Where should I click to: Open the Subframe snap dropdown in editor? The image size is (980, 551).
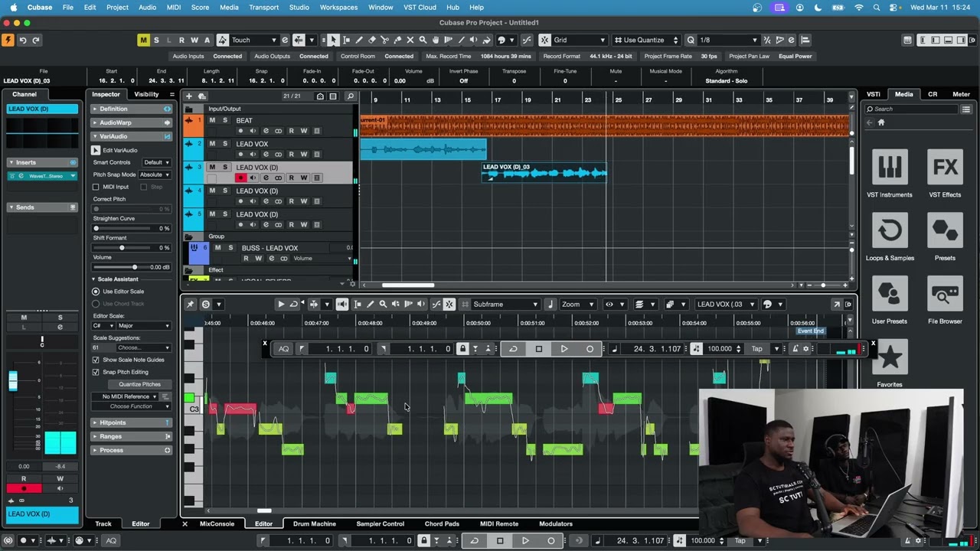tap(505, 305)
